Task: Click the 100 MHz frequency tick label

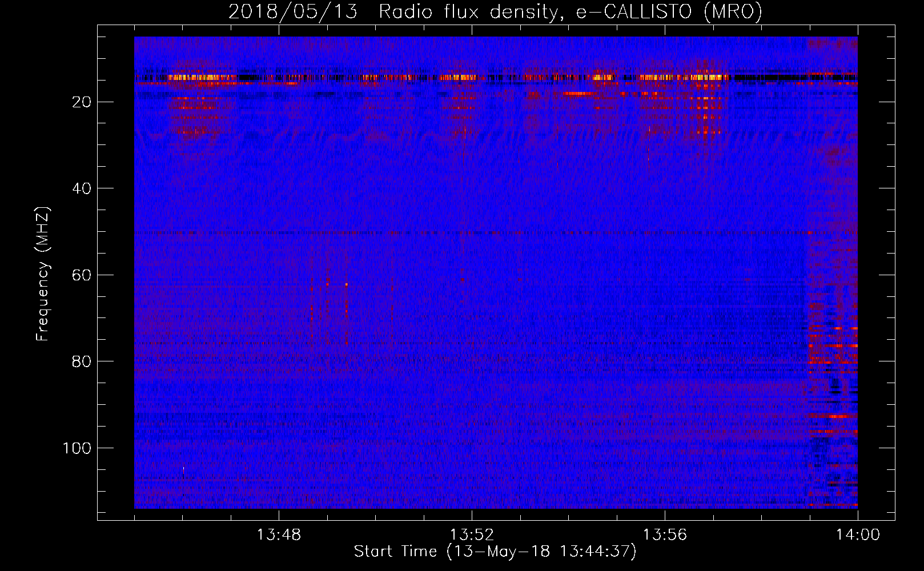Action: click(77, 448)
